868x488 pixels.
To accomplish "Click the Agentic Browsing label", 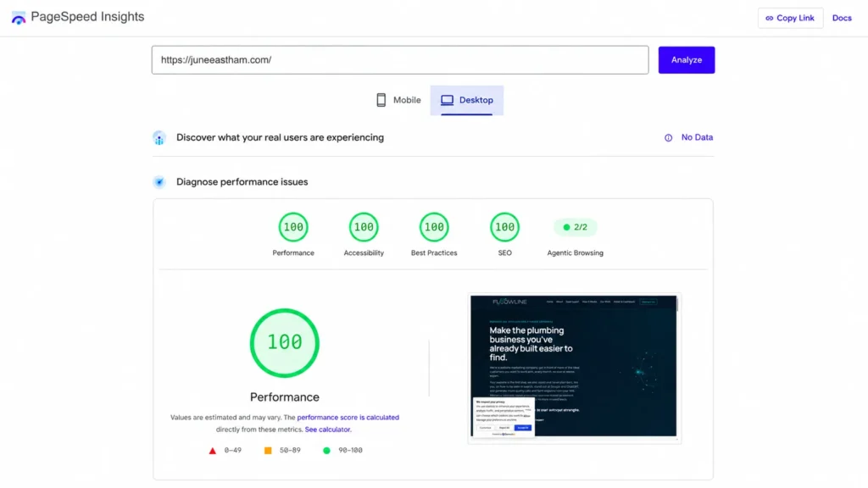I will click(x=576, y=252).
